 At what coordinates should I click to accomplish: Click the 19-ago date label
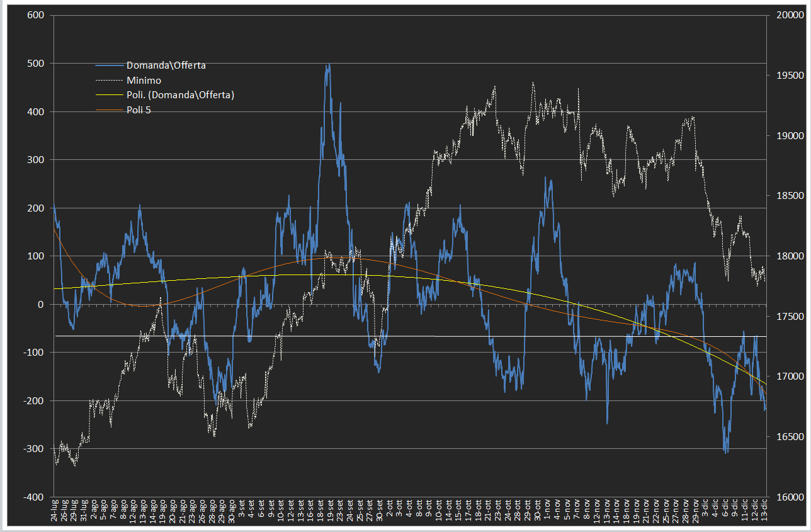(x=162, y=511)
